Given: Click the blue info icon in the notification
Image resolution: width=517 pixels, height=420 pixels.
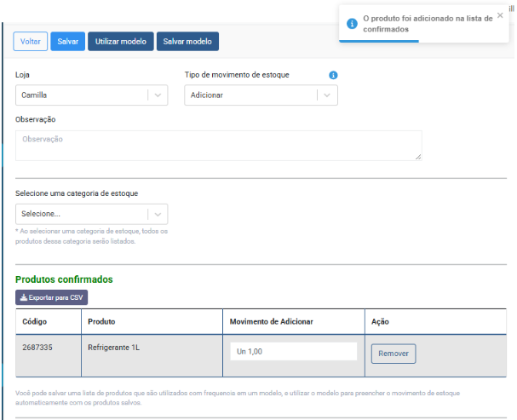Looking at the screenshot, I should tap(352, 23).
